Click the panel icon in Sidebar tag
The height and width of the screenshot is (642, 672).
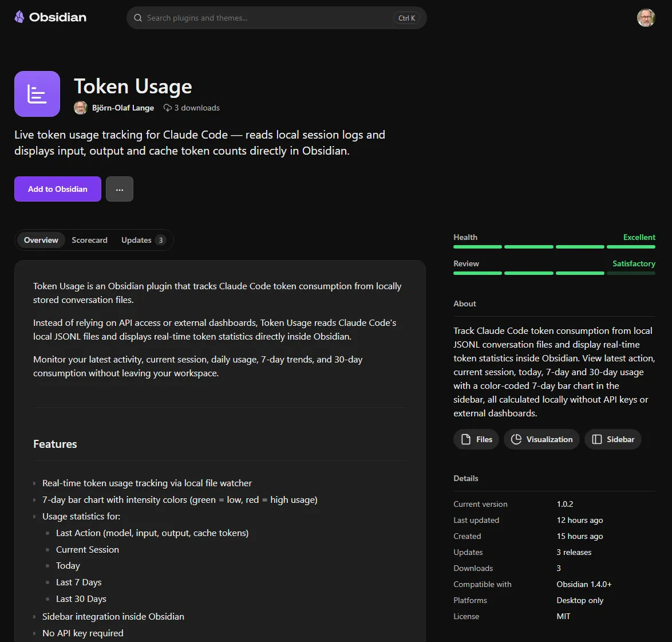coord(597,440)
